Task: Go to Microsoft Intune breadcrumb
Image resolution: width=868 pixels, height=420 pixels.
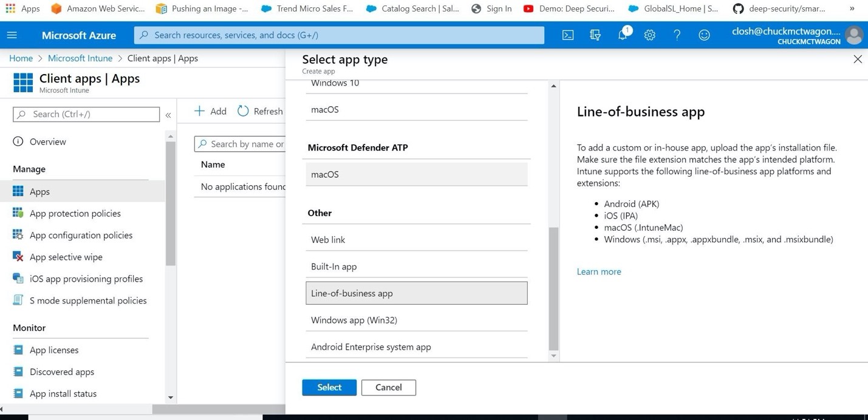Action: (x=80, y=58)
